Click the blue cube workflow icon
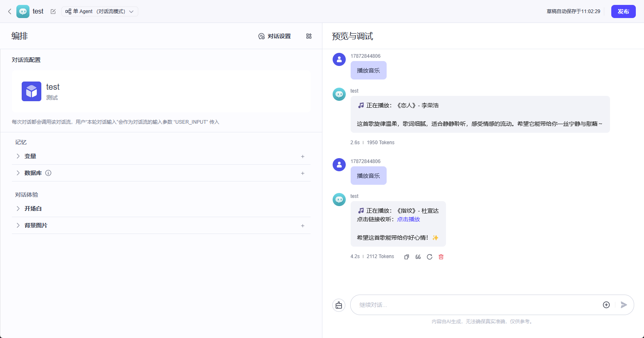Image resolution: width=644 pixels, height=338 pixels. tap(32, 91)
